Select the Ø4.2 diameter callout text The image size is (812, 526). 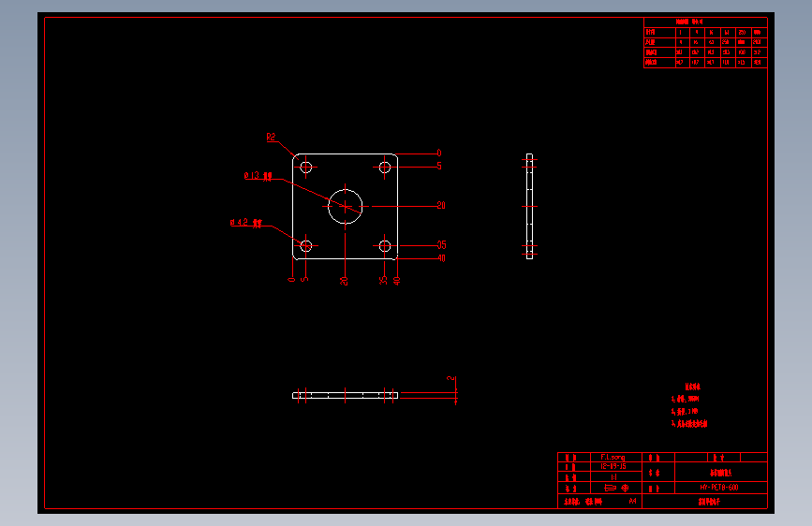(x=246, y=223)
